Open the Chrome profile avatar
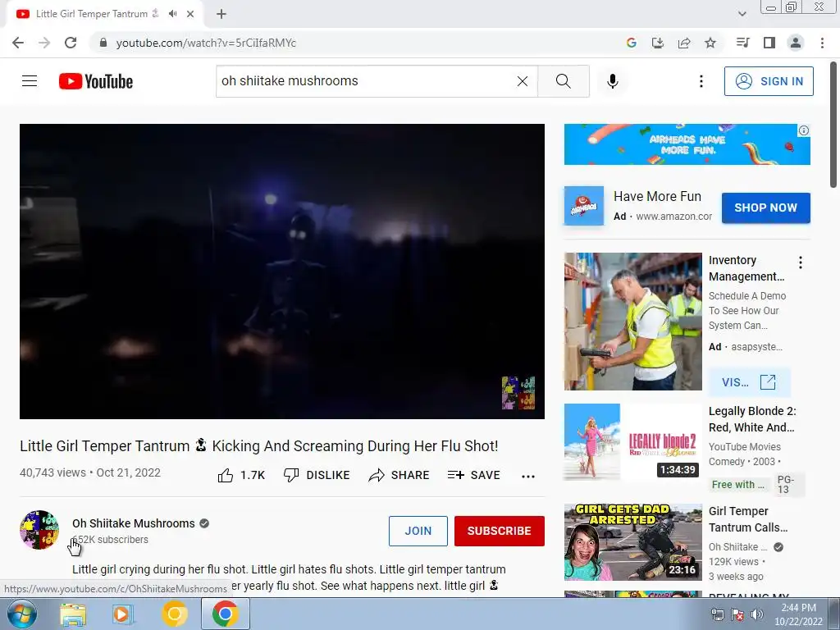 [x=796, y=43]
